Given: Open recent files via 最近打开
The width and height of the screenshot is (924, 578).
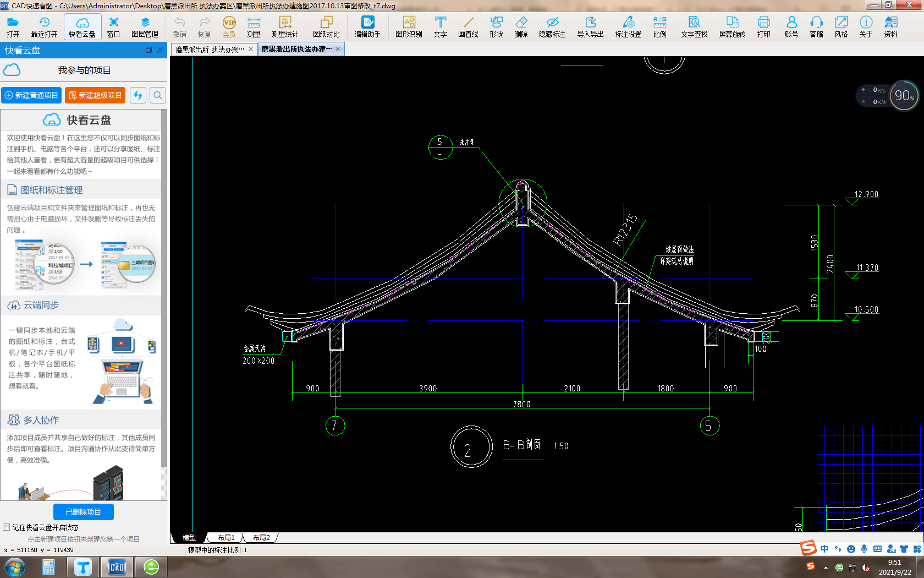Looking at the screenshot, I should coord(44,26).
